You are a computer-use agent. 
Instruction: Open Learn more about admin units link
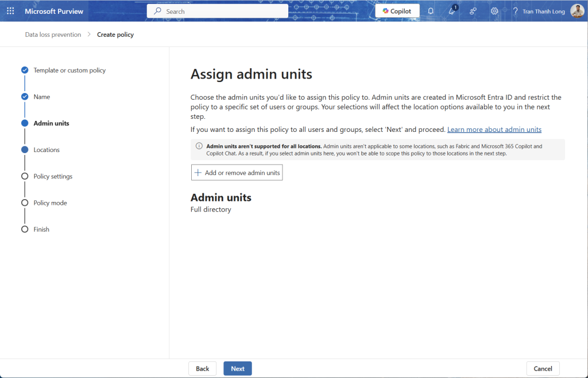[494, 130]
